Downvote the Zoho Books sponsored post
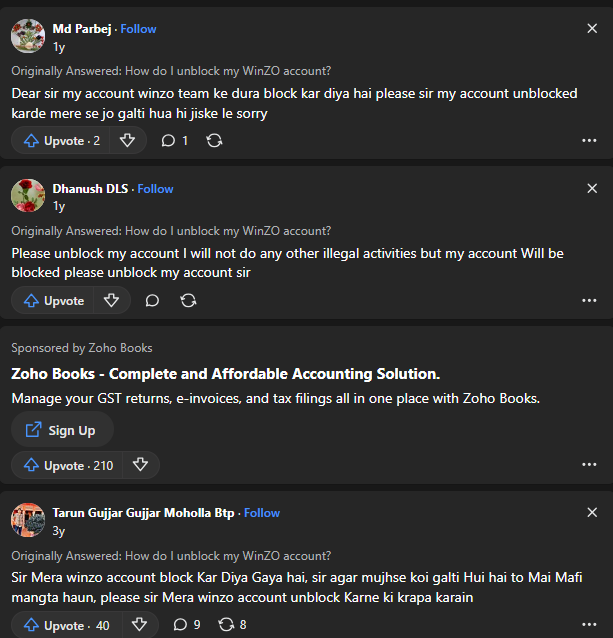 (140, 465)
